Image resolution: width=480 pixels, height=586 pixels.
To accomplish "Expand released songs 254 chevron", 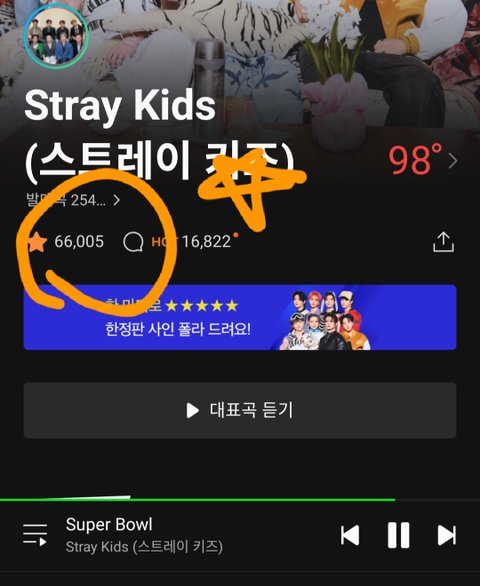I will tap(117, 200).
